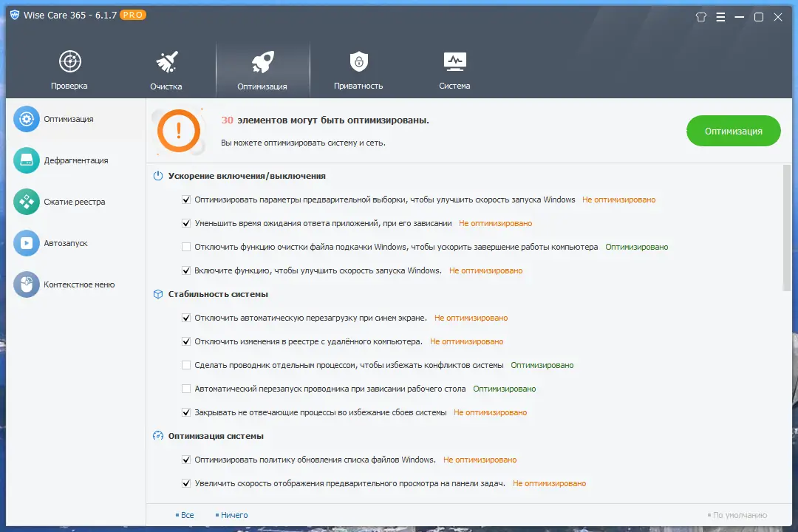Click the vertical scrollbar thumb
Image resolution: width=798 pixels, height=532 pixels.
pyautogui.click(x=787, y=228)
